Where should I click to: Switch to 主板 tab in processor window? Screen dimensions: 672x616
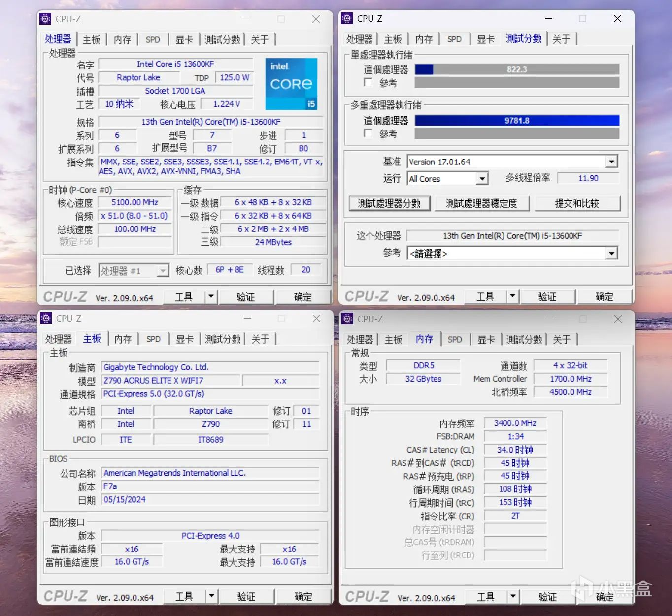click(x=92, y=39)
